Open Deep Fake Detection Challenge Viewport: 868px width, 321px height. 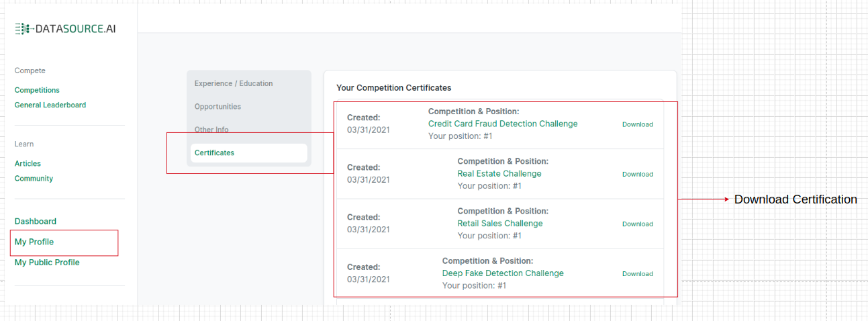pyautogui.click(x=503, y=273)
